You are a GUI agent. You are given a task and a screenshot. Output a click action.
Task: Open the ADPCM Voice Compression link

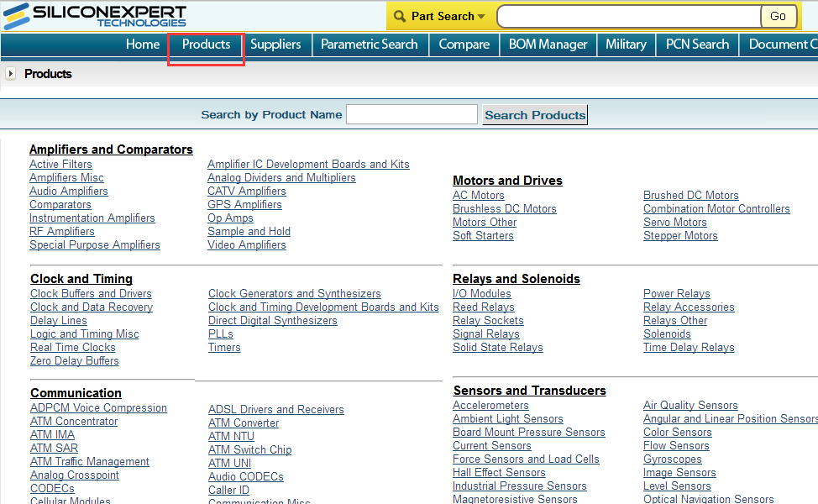(98, 407)
